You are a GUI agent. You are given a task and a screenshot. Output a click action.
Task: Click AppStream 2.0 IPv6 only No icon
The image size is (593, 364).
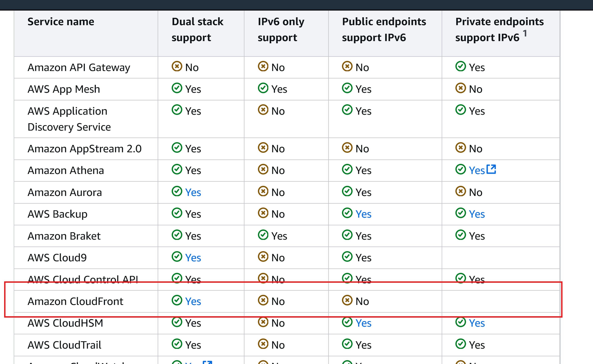pyautogui.click(x=263, y=148)
